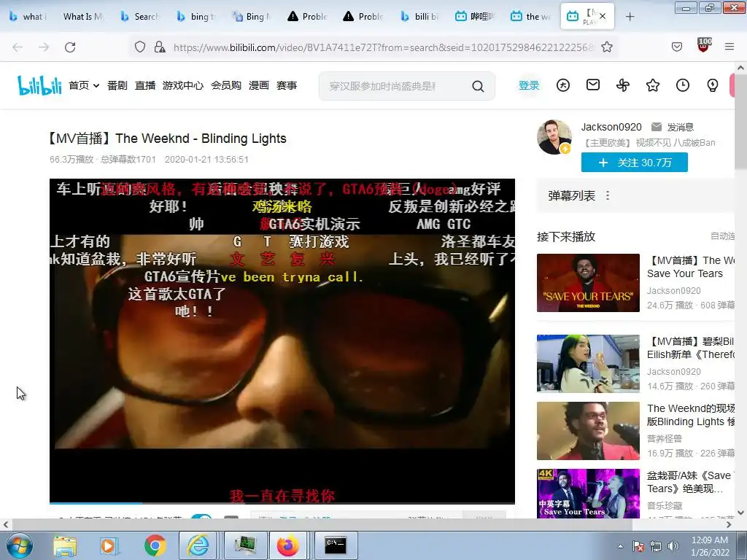
Task: Click video title The Weeknd - Blinding Lights
Action: (167, 139)
